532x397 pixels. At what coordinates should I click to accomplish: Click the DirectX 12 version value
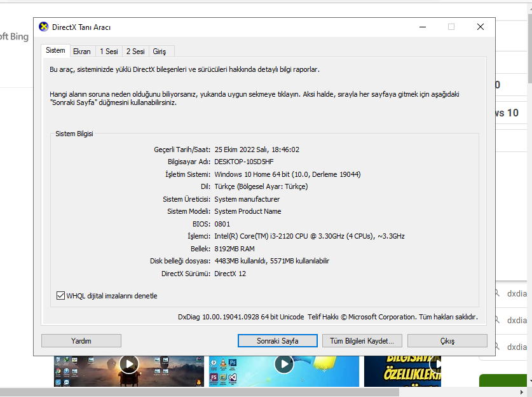tap(230, 274)
